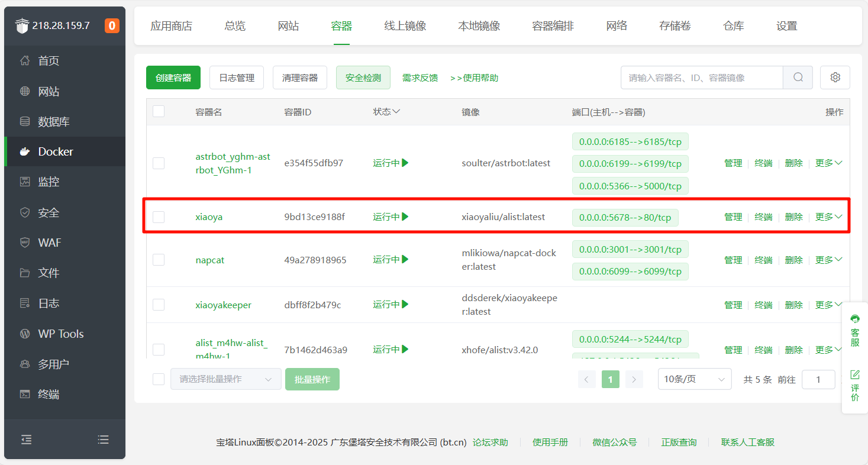Switch to the 本地镜像 tab
The image size is (868, 465).
[x=479, y=26]
